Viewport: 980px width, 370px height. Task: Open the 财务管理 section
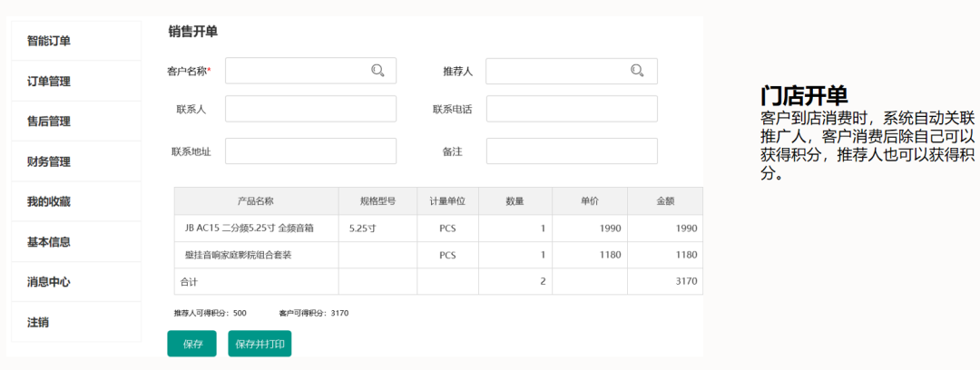pyautogui.click(x=49, y=162)
